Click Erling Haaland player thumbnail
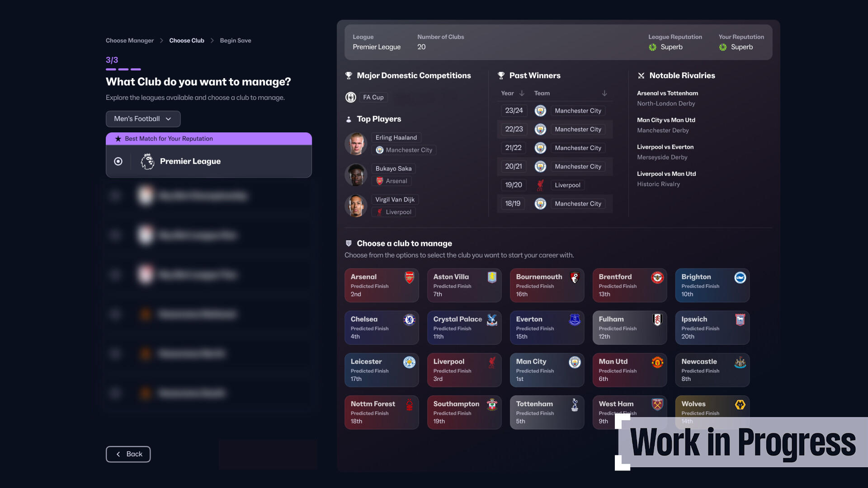Viewport: 868px width, 488px height. (355, 144)
